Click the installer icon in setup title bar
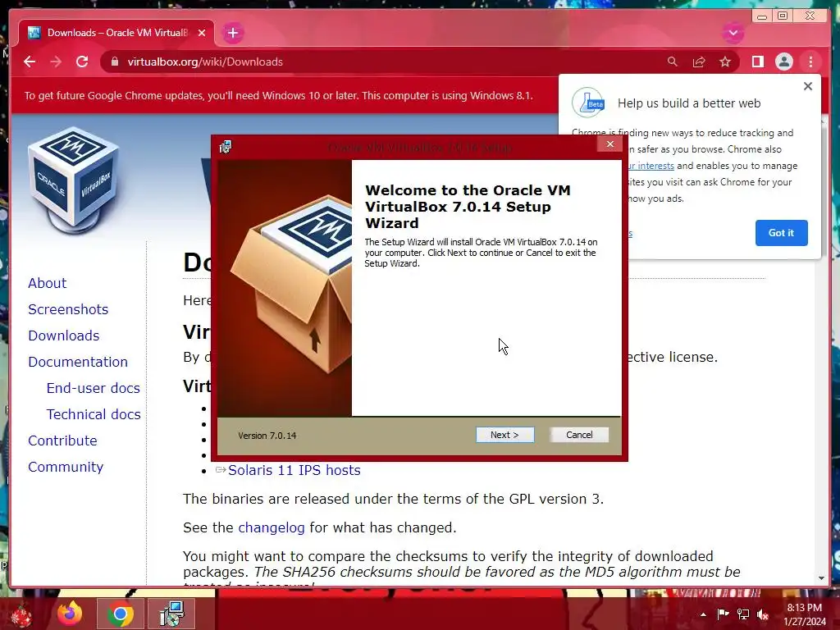 point(226,147)
